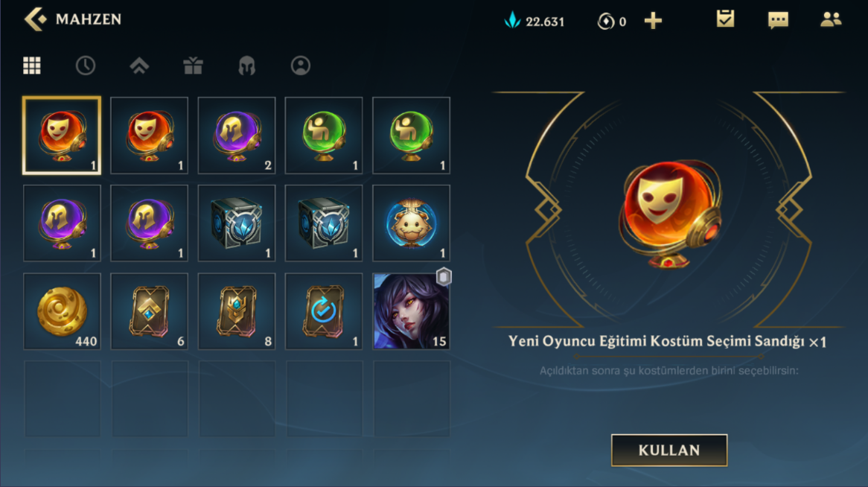
Task: Open the all items grid filter tab
Action: 32,66
